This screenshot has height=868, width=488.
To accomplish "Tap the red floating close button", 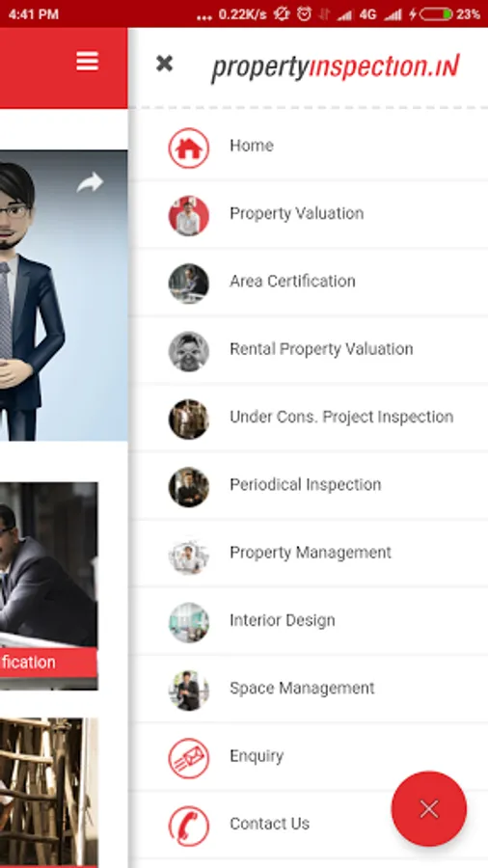I will click(x=429, y=809).
